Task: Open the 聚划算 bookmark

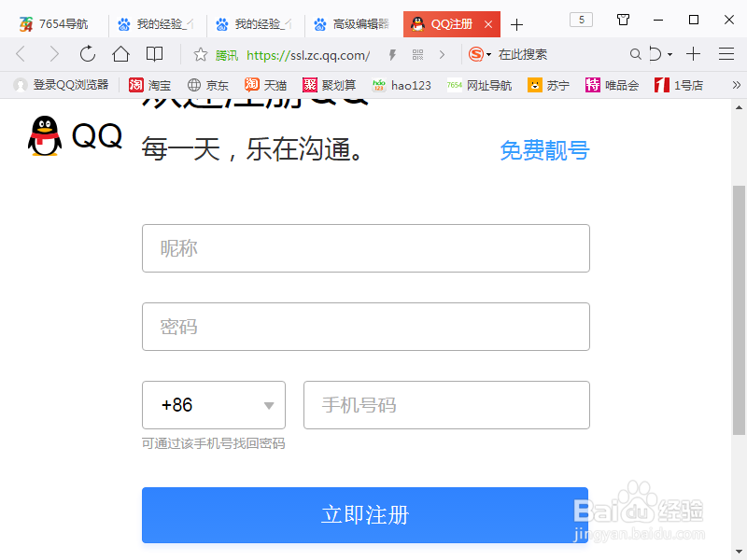Action: click(x=330, y=85)
